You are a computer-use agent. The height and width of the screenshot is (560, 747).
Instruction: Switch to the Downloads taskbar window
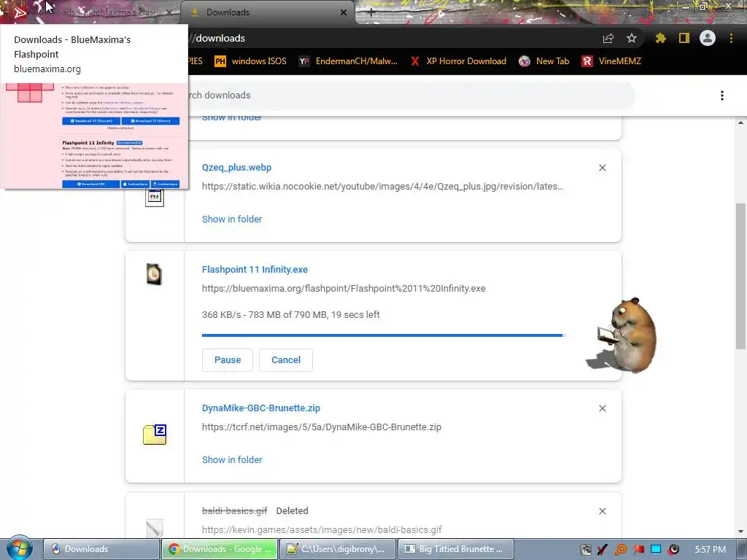[101, 549]
